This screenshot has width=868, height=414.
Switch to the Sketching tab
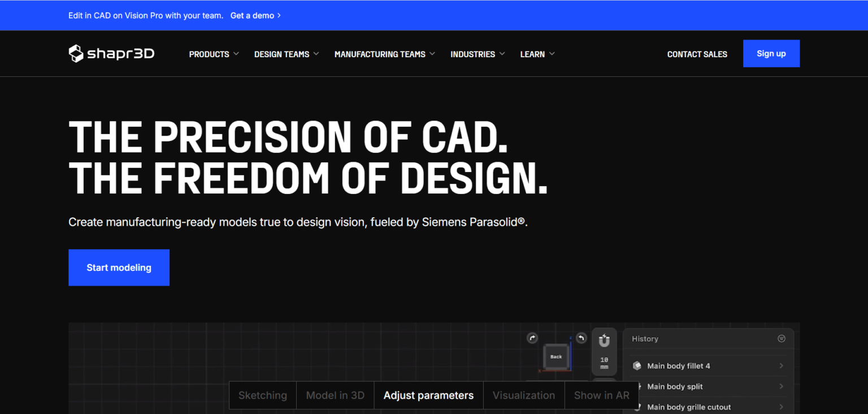coord(262,395)
